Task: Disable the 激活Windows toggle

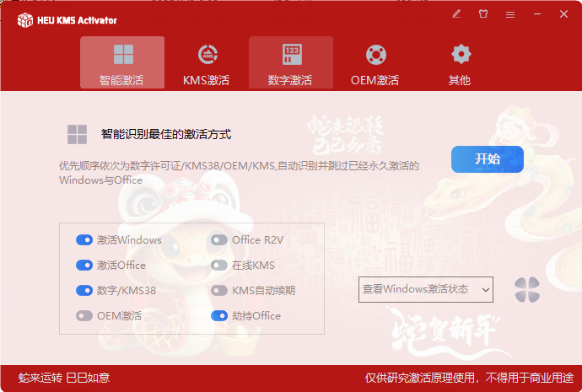Action: 84,240
